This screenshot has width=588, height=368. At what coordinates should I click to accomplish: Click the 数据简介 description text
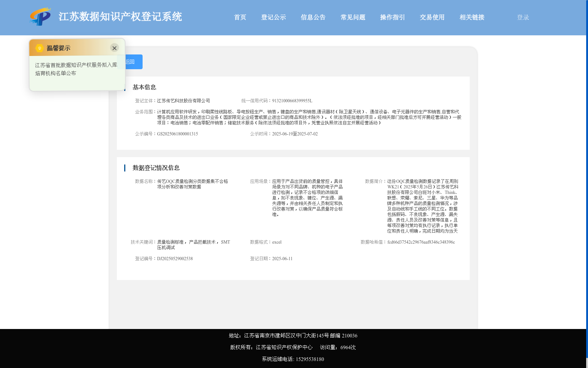click(422, 206)
